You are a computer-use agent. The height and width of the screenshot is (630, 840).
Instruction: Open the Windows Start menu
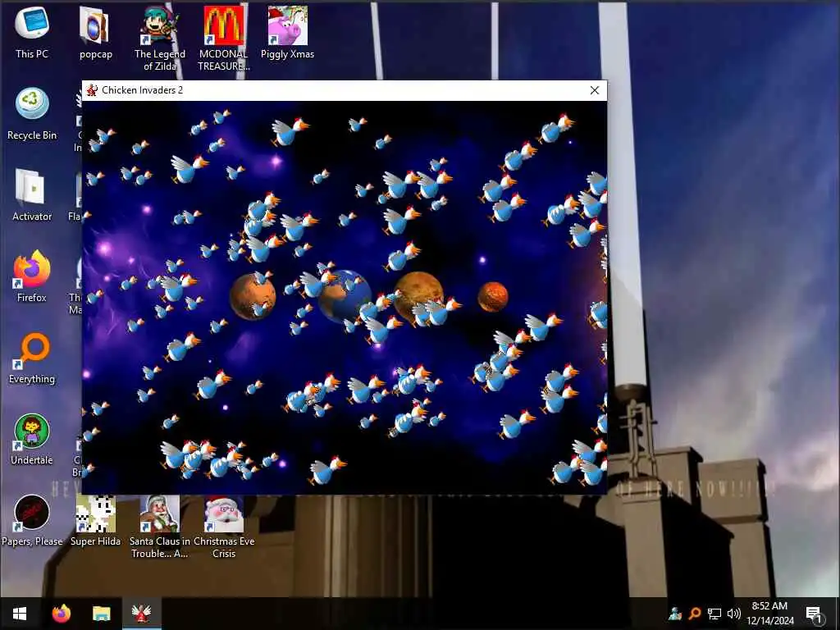[20, 614]
